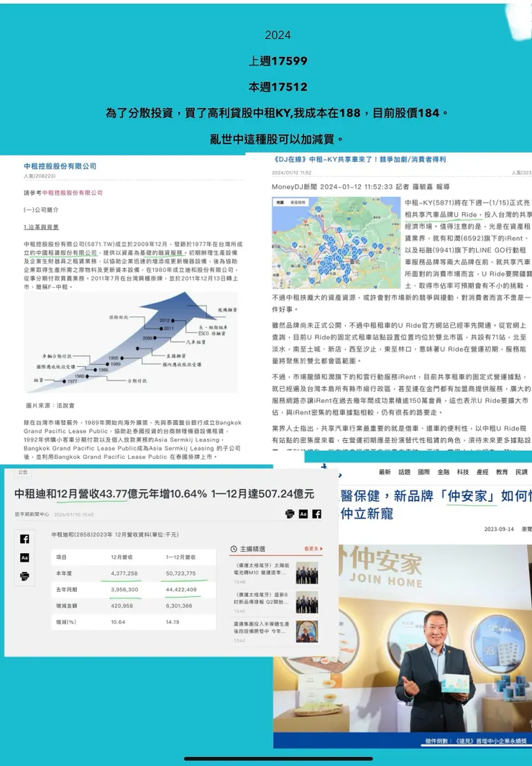Viewport: 532px width, 766px height.
Task: Click the 中租迪和12月營收43.77億元 headline
Action: pos(164,494)
